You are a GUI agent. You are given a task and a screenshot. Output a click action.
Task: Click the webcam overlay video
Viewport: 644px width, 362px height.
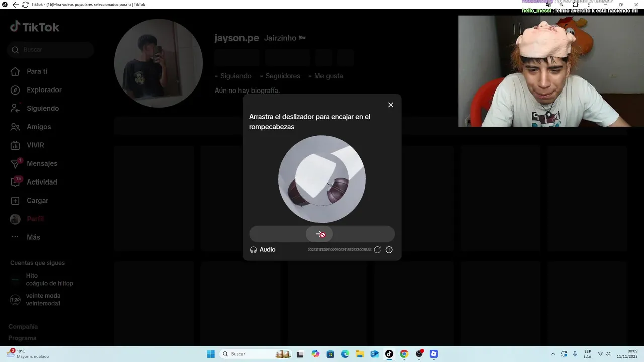[x=551, y=71]
